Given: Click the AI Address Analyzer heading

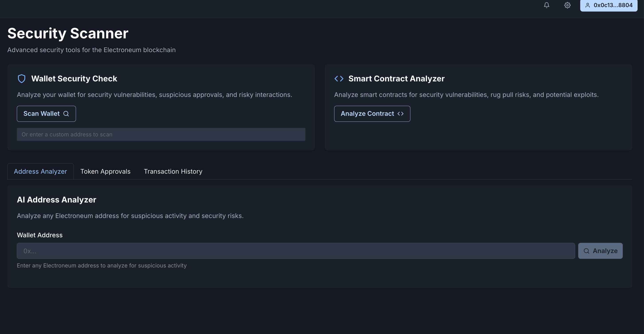Looking at the screenshot, I should [56, 200].
